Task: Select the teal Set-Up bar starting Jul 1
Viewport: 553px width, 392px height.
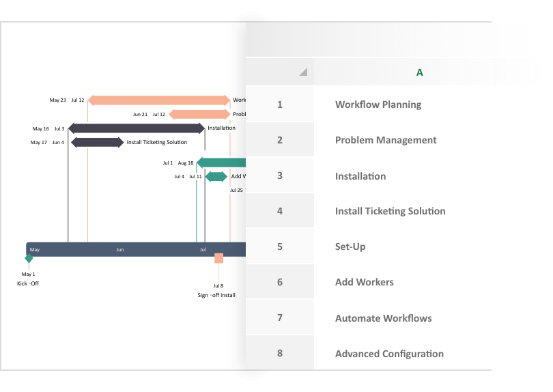Action: 221,163
